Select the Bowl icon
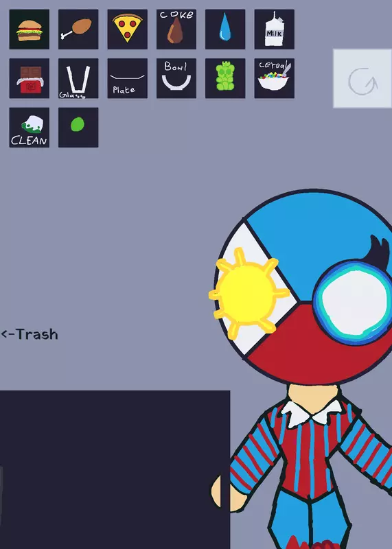This screenshot has height=549, width=392. tap(176, 78)
